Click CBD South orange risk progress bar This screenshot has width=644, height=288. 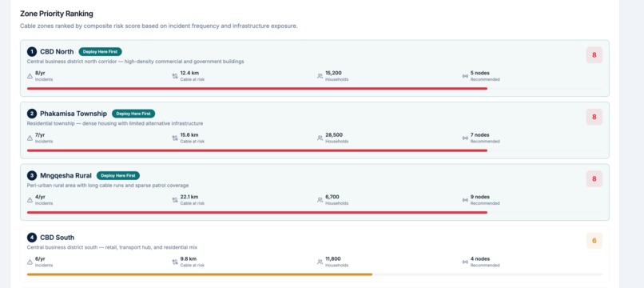click(x=200, y=274)
